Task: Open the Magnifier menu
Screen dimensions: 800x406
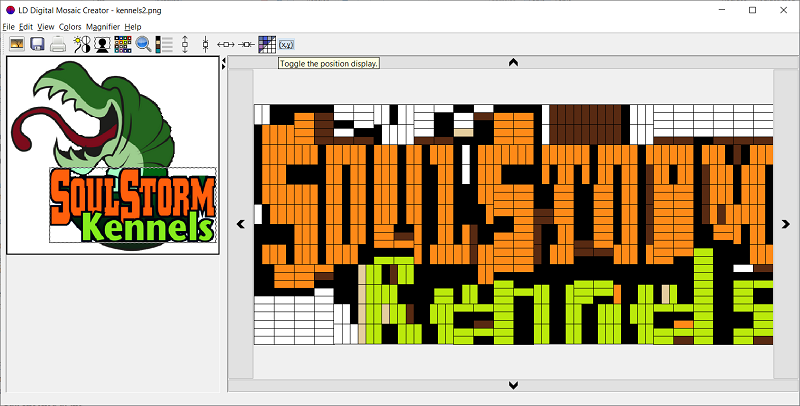Action: pyautogui.click(x=103, y=27)
